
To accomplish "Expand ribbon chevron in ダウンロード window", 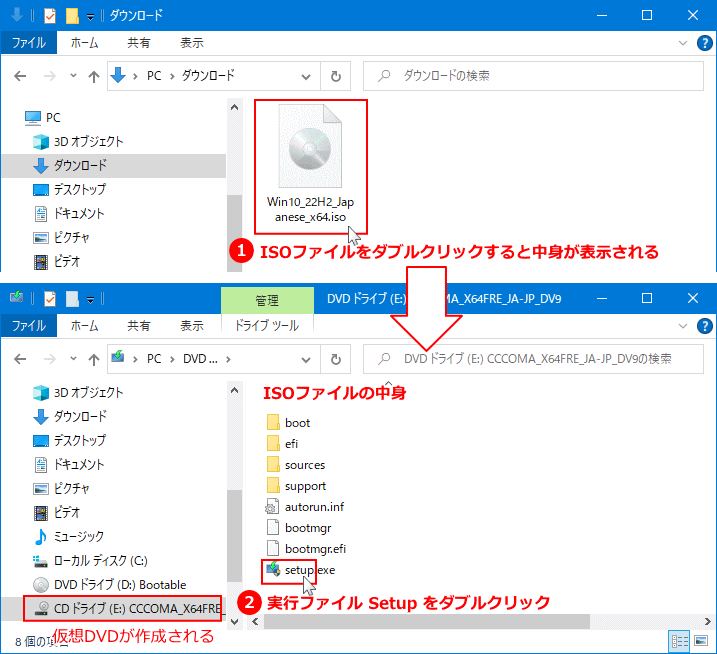I will point(683,43).
